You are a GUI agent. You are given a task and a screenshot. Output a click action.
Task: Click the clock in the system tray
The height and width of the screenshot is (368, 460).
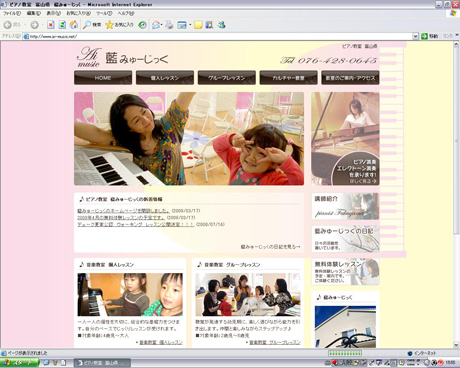450,362
